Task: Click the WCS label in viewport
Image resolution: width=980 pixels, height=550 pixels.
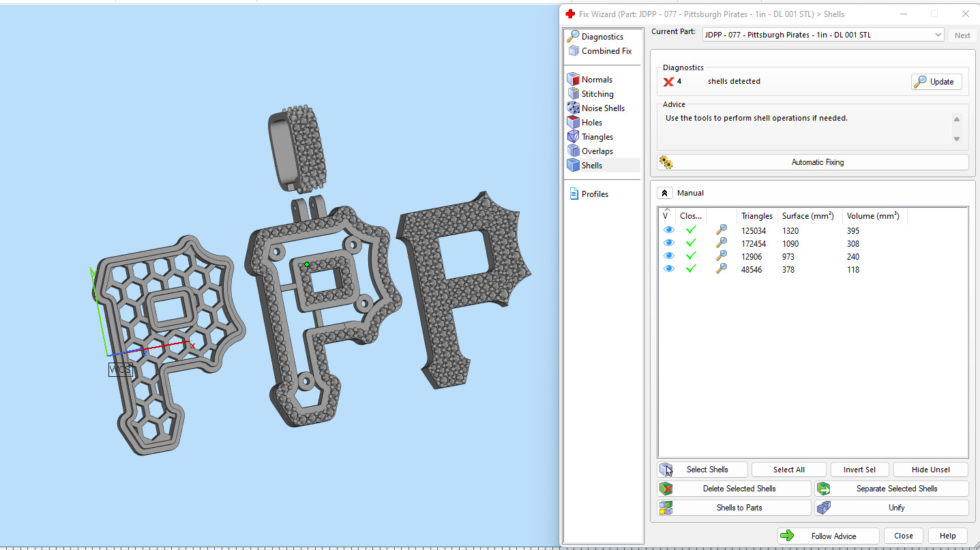Action: point(120,369)
